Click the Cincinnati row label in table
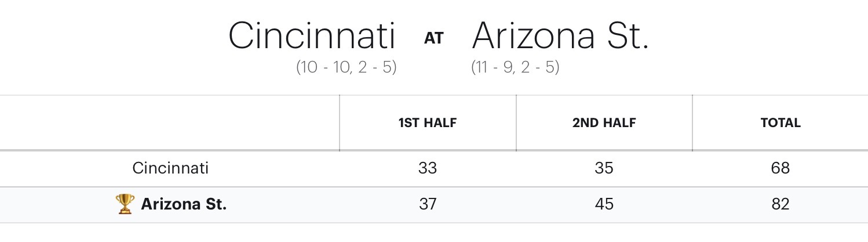The width and height of the screenshot is (868, 242). point(170,168)
